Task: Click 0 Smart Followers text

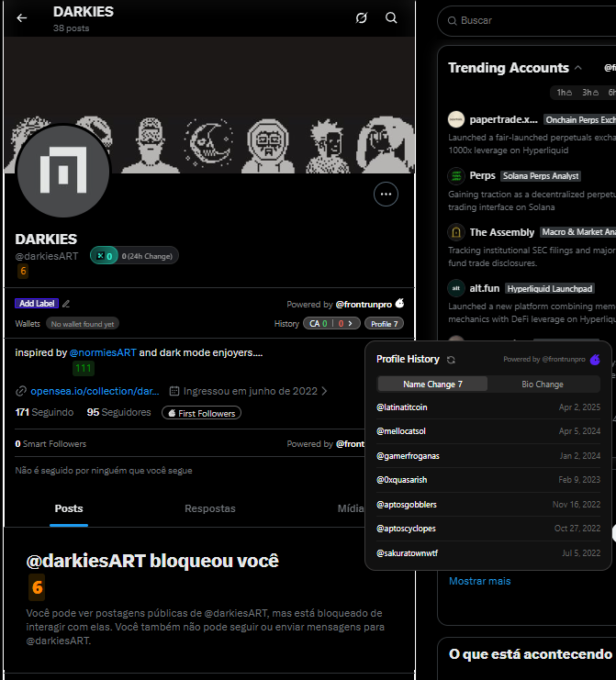Action: (x=50, y=443)
